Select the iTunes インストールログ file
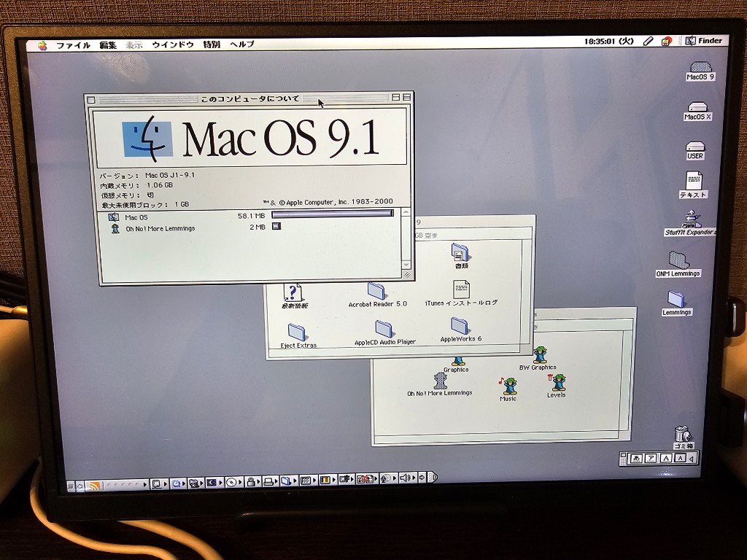The width and height of the screenshot is (747, 560). pos(461,293)
